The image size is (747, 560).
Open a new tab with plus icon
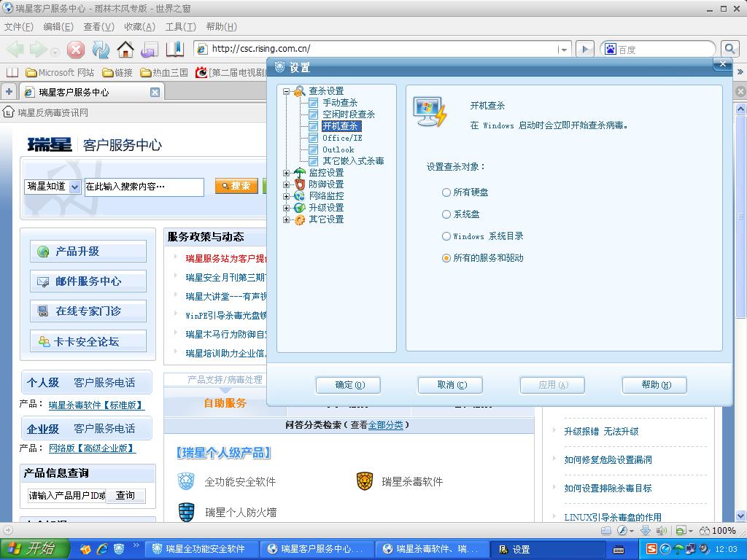[x=9, y=91]
